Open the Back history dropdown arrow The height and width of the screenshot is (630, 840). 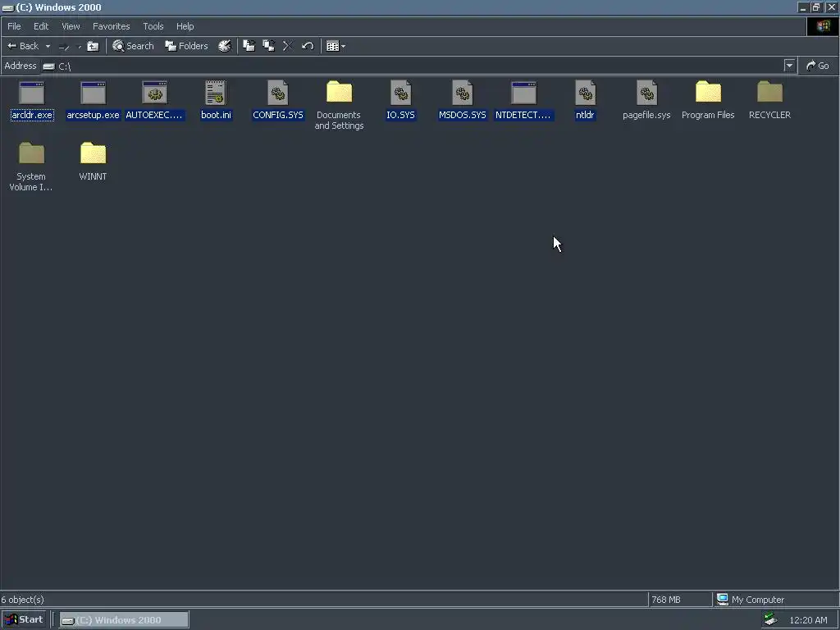48,47
